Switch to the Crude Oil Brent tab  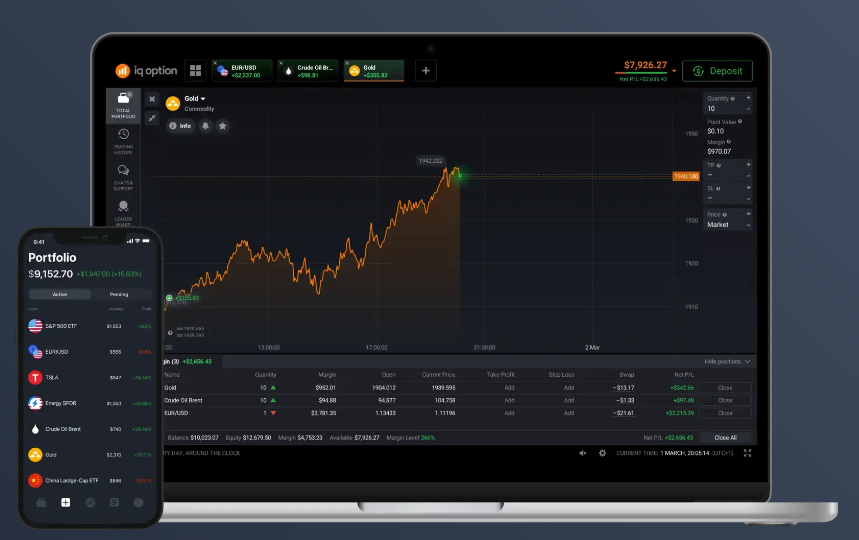tap(307, 71)
